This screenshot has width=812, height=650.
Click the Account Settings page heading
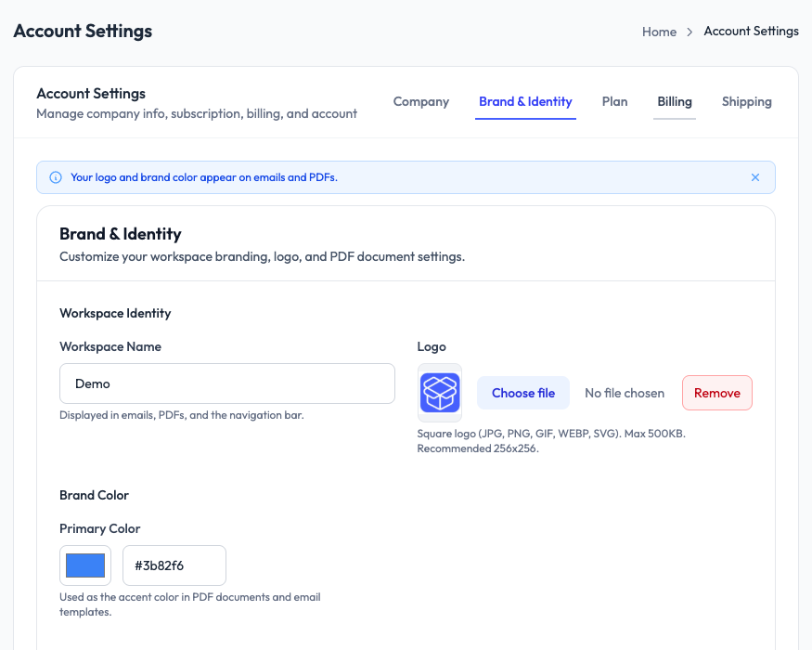82,31
